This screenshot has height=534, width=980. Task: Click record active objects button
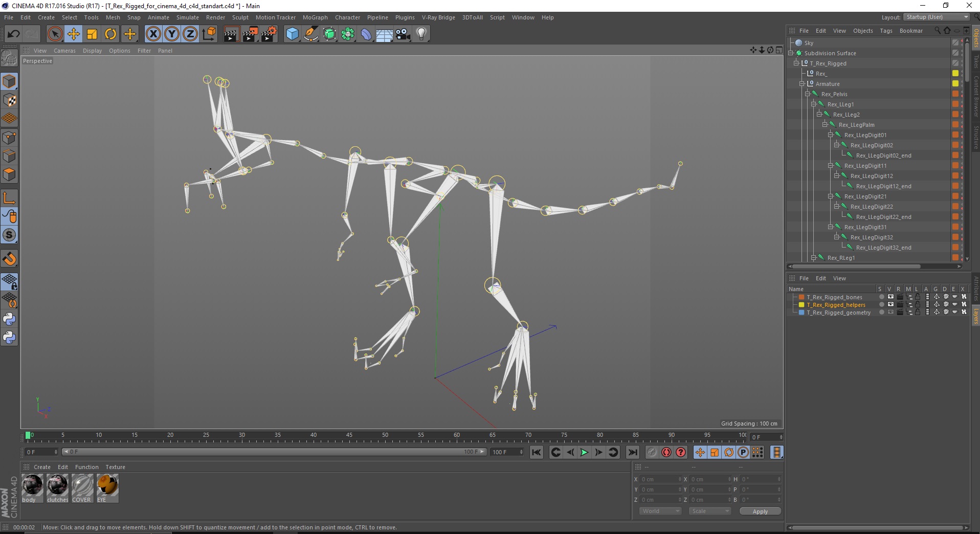tap(652, 452)
